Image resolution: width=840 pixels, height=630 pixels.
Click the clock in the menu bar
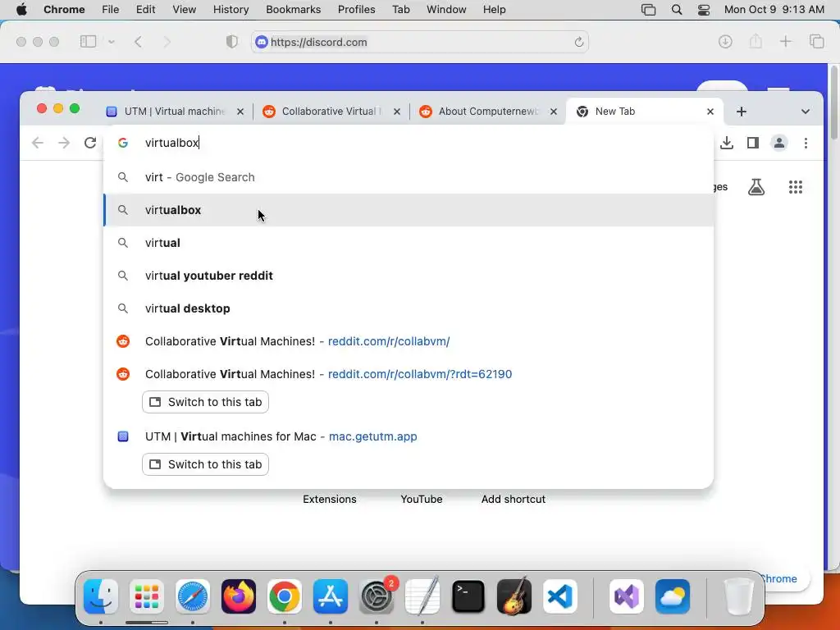click(774, 10)
